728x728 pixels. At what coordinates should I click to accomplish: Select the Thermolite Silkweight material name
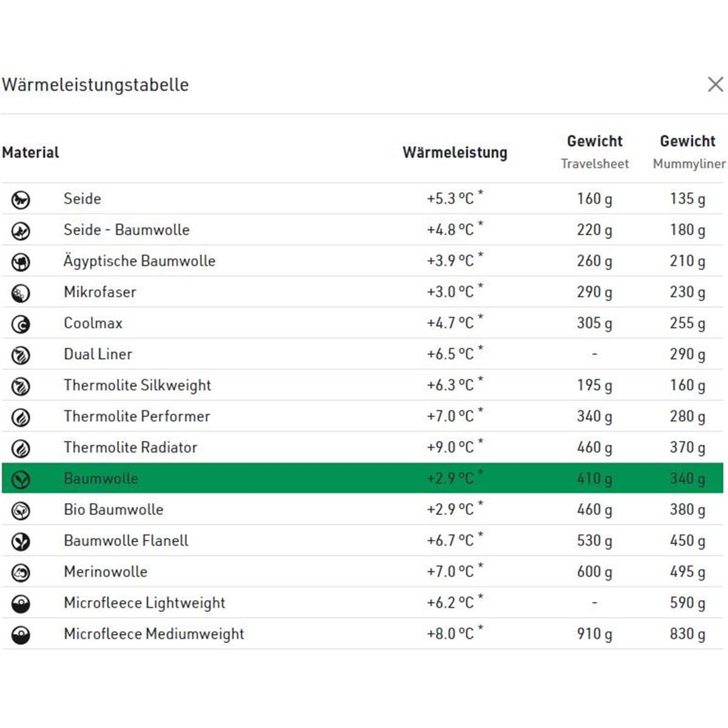tap(138, 385)
